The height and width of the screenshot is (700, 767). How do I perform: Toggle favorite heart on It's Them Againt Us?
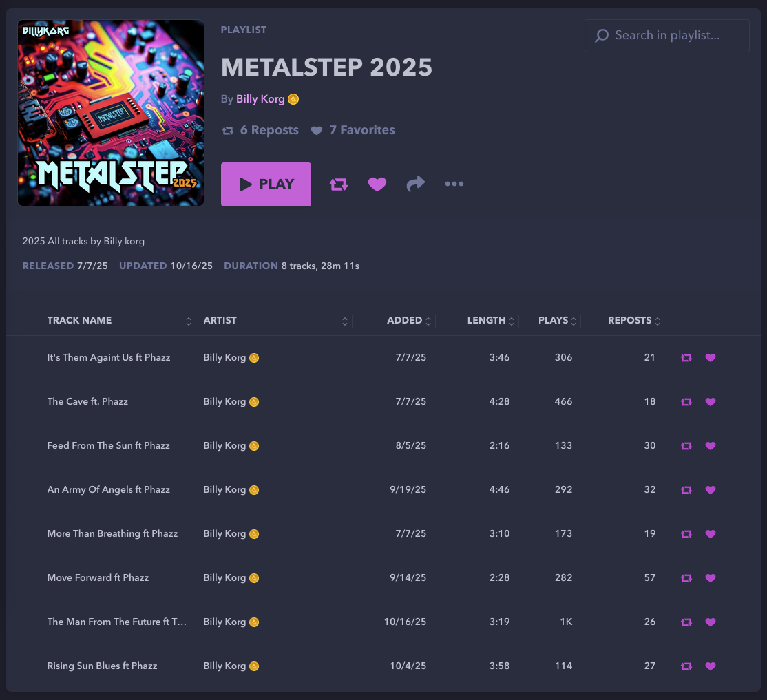711,358
